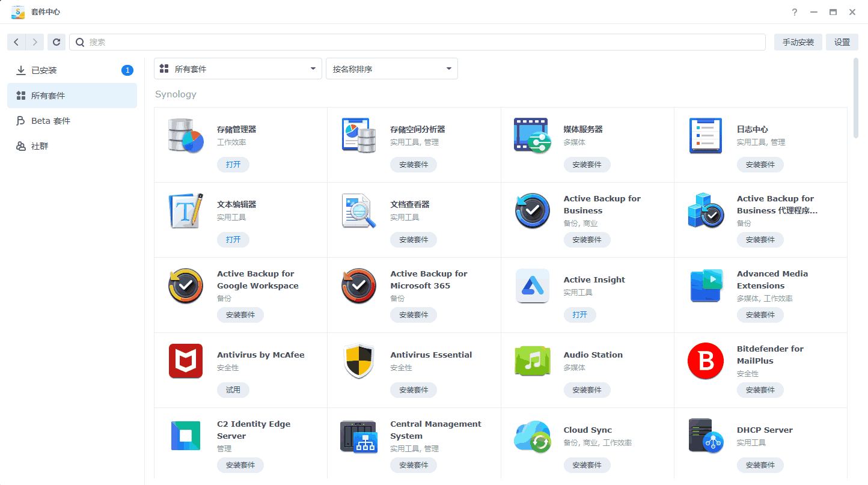868x485 pixels.
Task: Click 试用 for Antivirus by McAfee
Action: click(x=233, y=390)
